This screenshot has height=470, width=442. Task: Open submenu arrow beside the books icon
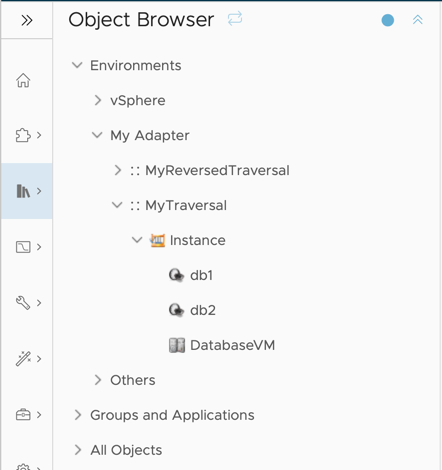click(39, 191)
